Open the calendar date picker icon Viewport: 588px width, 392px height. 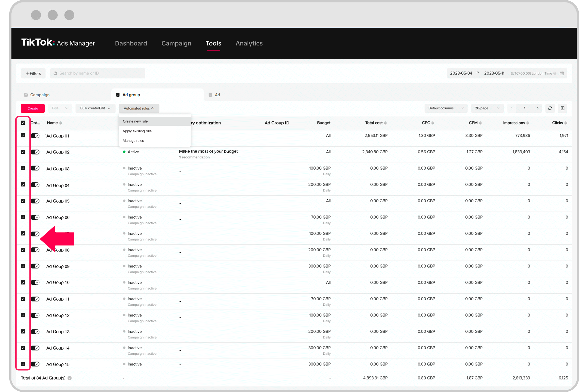(x=562, y=73)
